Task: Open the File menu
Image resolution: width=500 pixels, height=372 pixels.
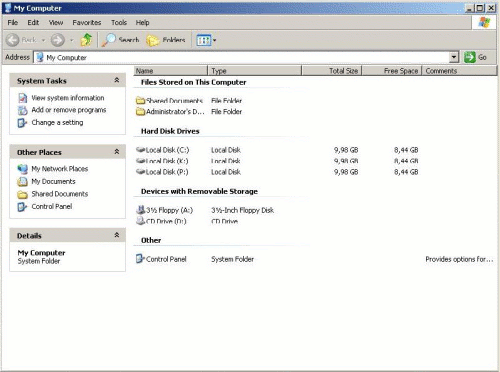Action: 13,23
